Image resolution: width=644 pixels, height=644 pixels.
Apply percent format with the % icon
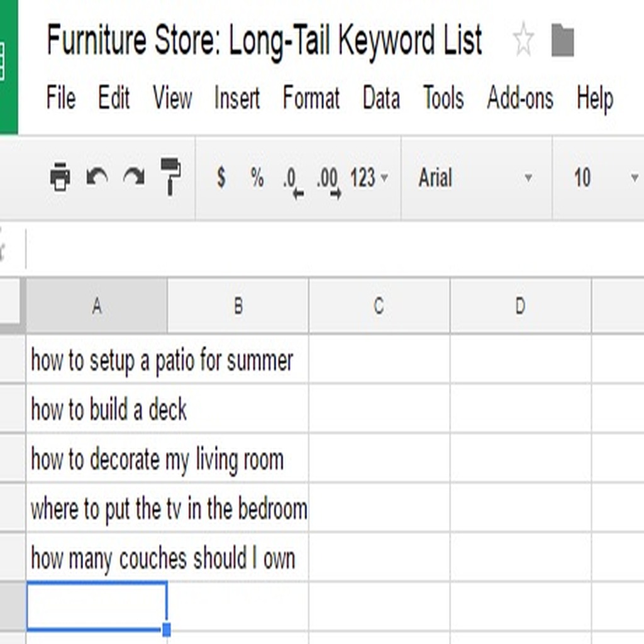click(x=257, y=177)
